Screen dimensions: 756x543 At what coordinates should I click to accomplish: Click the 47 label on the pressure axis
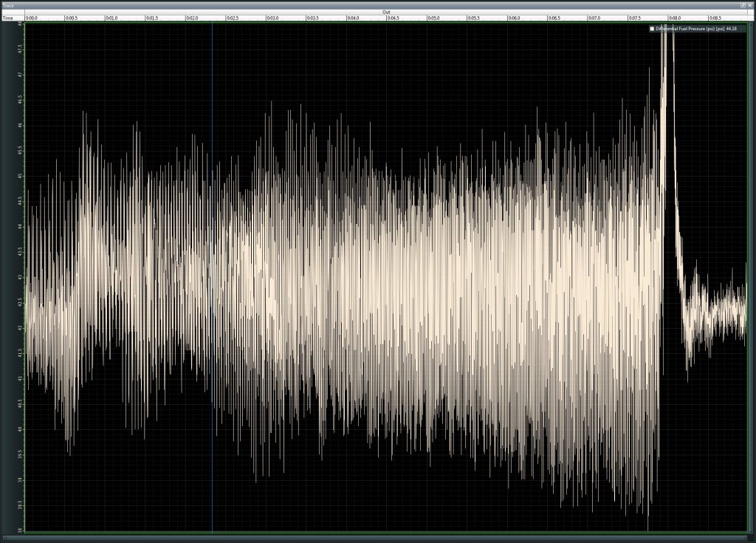point(20,75)
